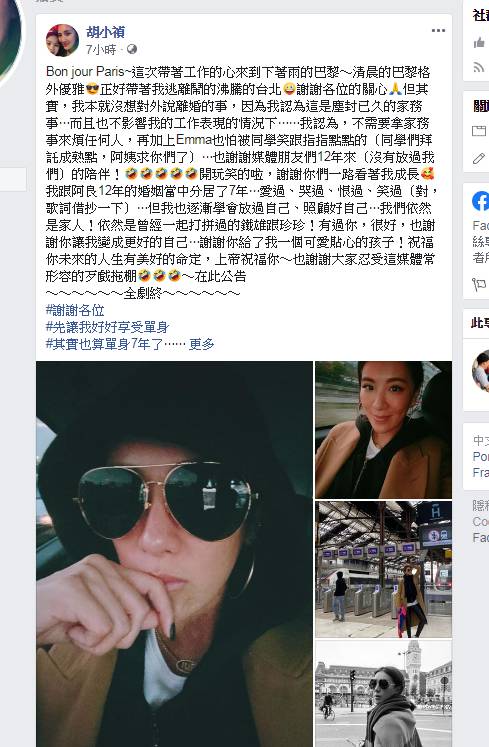The height and width of the screenshot is (747, 489).
Task: Open the post options three-dot menu
Action: click(x=438, y=30)
